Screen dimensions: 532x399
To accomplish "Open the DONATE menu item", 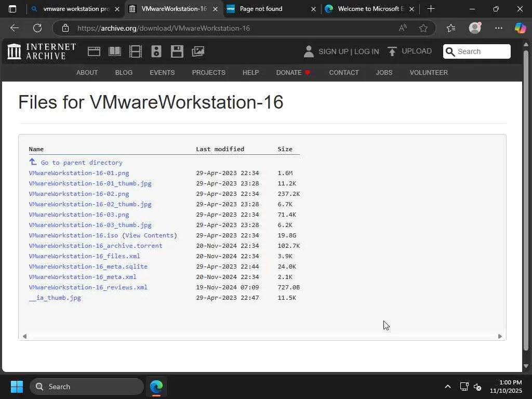I will (x=293, y=73).
